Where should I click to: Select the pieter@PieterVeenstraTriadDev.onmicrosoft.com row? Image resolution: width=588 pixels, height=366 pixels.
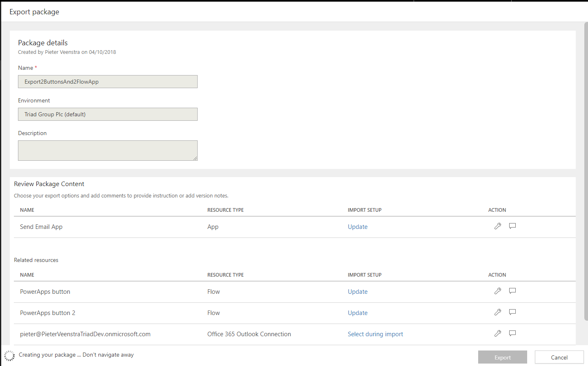click(295, 334)
